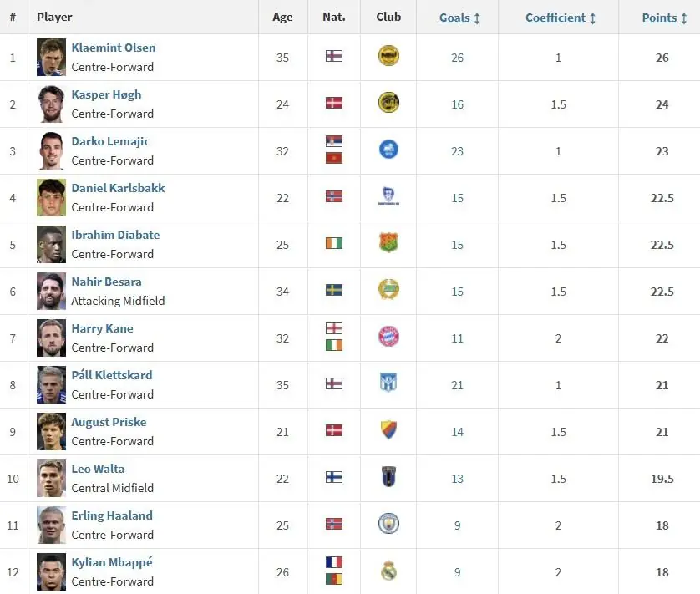700x594 pixels.
Task: Click Danish flag in Kasper Høgh's row
Action: [334, 104]
